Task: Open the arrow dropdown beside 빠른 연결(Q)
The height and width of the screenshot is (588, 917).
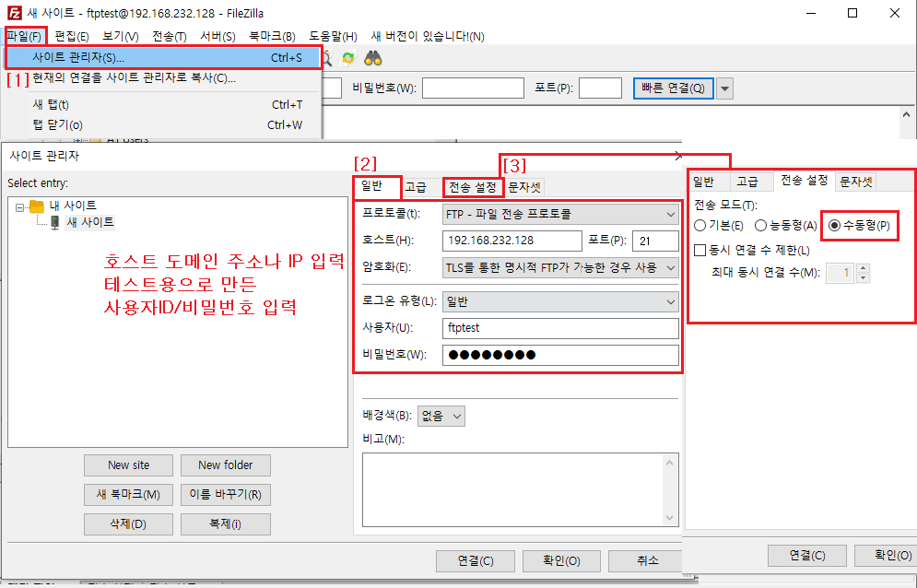Action: [724, 88]
